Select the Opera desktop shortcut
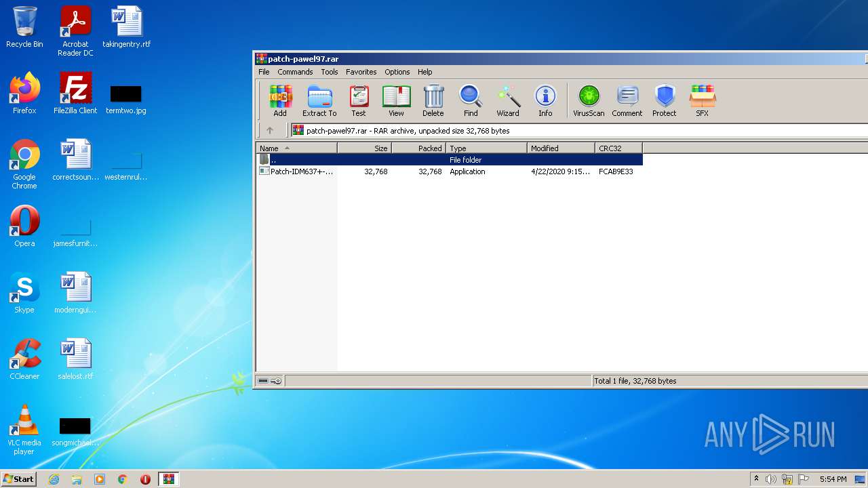The height and width of the screenshot is (488, 868). (x=24, y=226)
